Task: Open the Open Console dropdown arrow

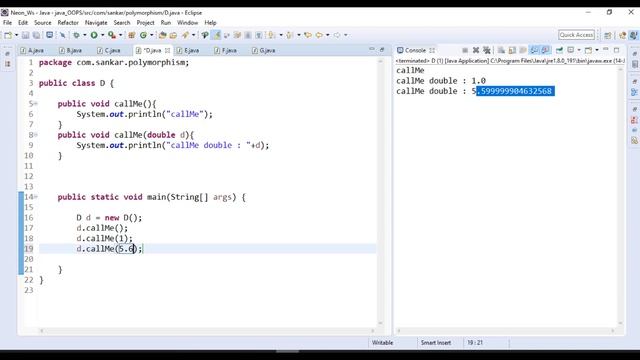Action: 596,50
